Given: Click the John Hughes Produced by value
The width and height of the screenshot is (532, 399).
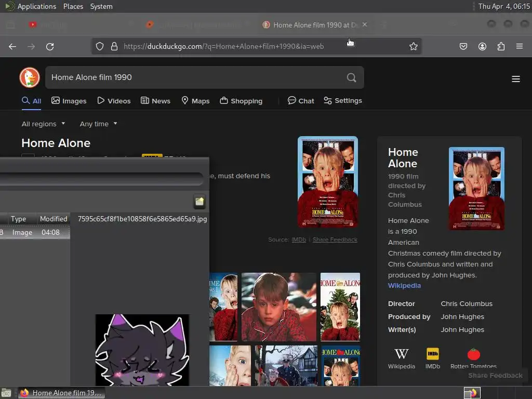Looking at the screenshot, I should (x=462, y=316).
